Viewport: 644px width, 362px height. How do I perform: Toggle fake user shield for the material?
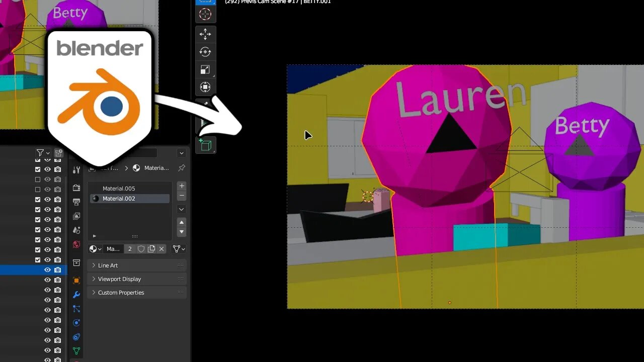(141, 249)
